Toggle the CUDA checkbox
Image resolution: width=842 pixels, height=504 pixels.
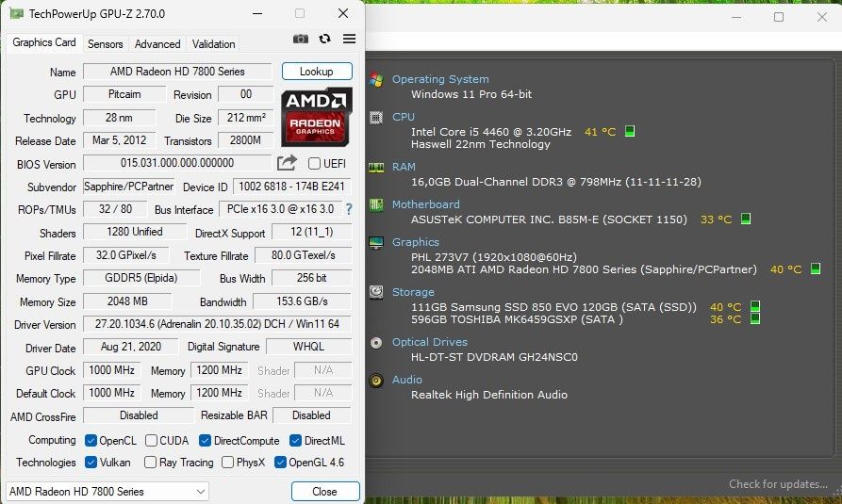tap(152, 441)
